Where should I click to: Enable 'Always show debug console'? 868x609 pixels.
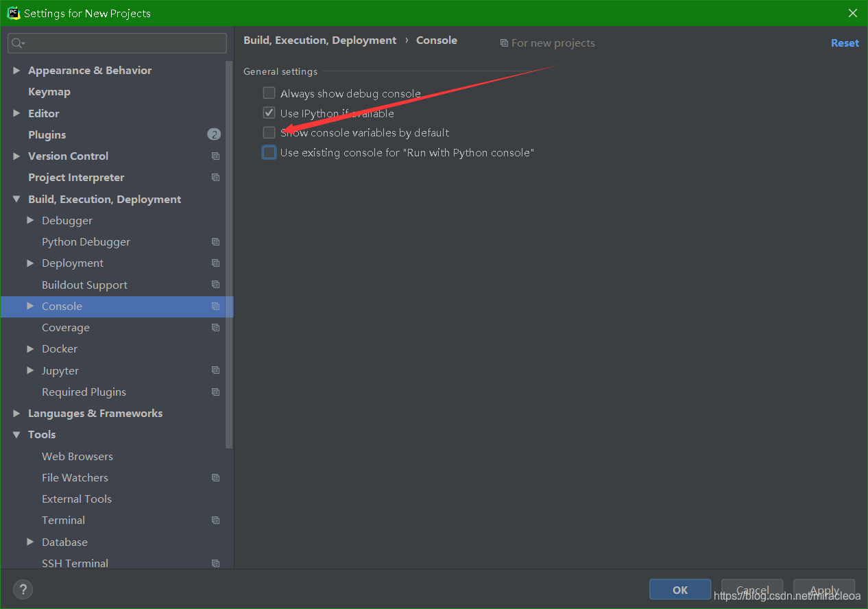pos(269,93)
